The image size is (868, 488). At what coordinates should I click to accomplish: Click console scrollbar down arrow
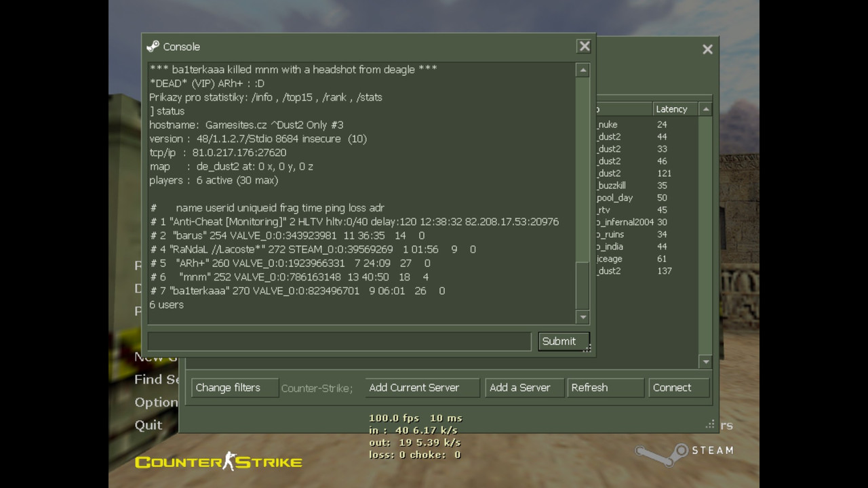583,317
